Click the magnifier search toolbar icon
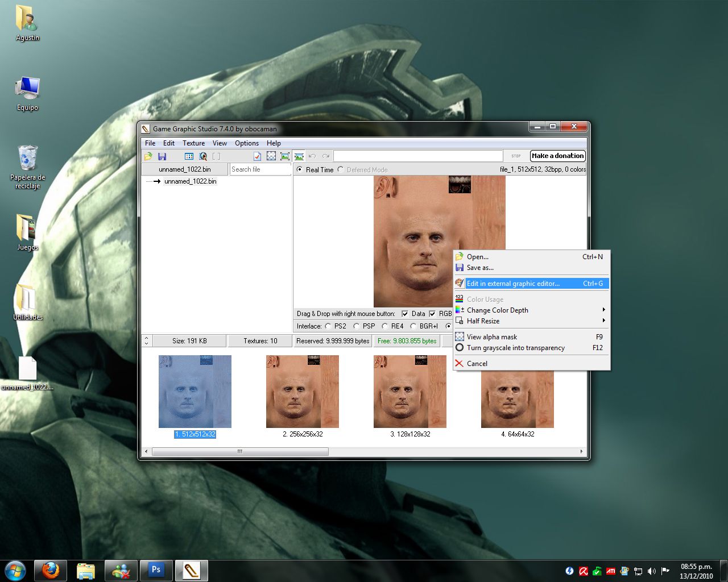Screen dimensions: 728x582 pyautogui.click(x=203, y=156)
